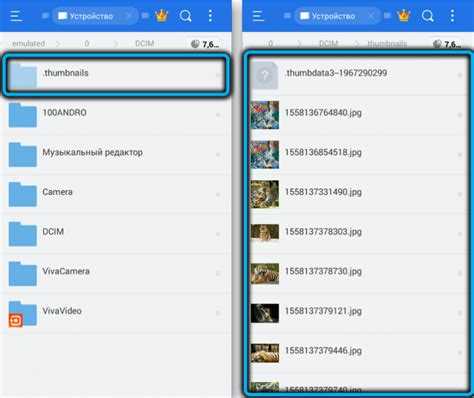Select file name 1558137378730.jpg
Viewport: 474px width, 398px height.
coord(323,271)
